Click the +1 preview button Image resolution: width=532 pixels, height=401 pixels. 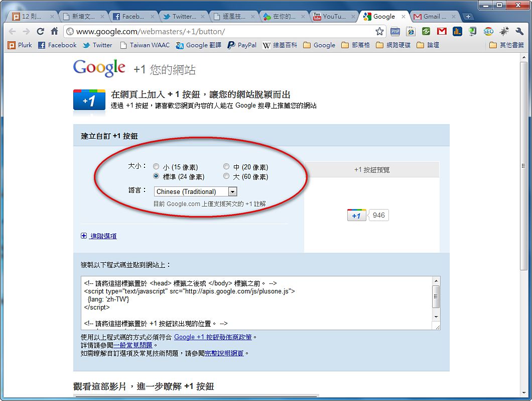point(356,215)
